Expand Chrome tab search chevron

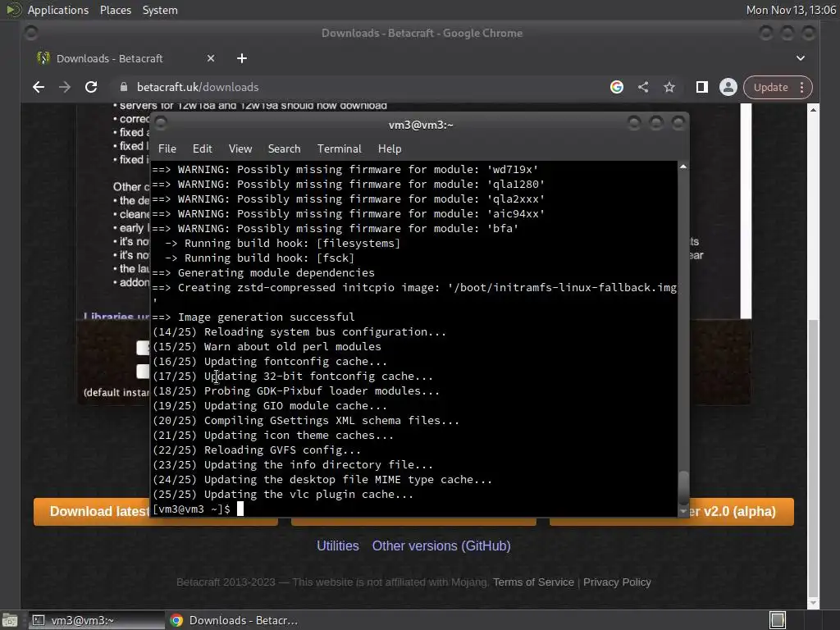[x=801, y=58]
